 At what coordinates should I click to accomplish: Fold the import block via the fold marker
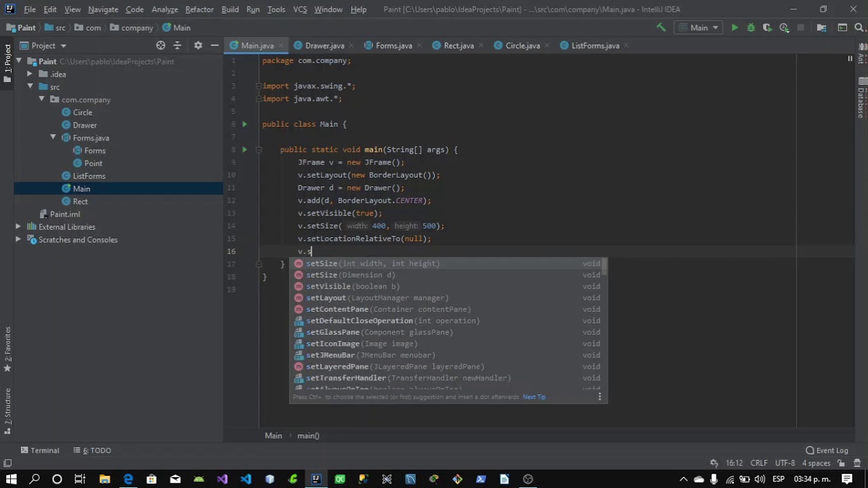pos(258,86)
